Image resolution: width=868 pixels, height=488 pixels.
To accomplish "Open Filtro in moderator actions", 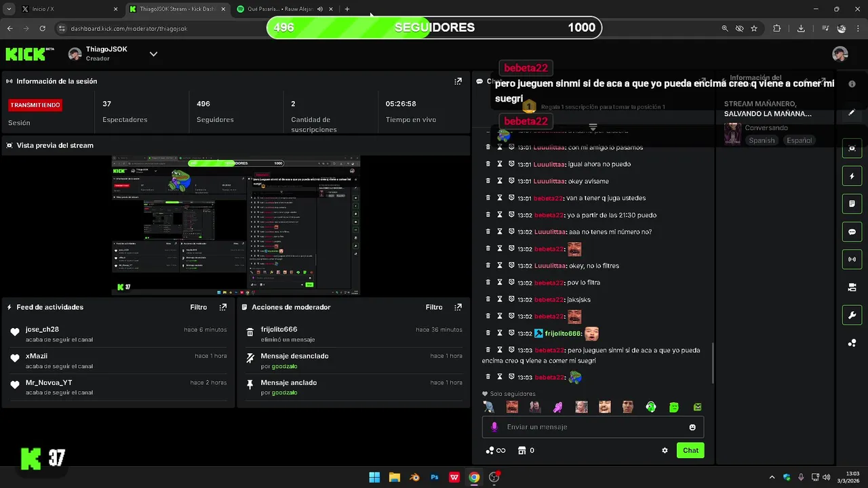I will click(434, 307).
